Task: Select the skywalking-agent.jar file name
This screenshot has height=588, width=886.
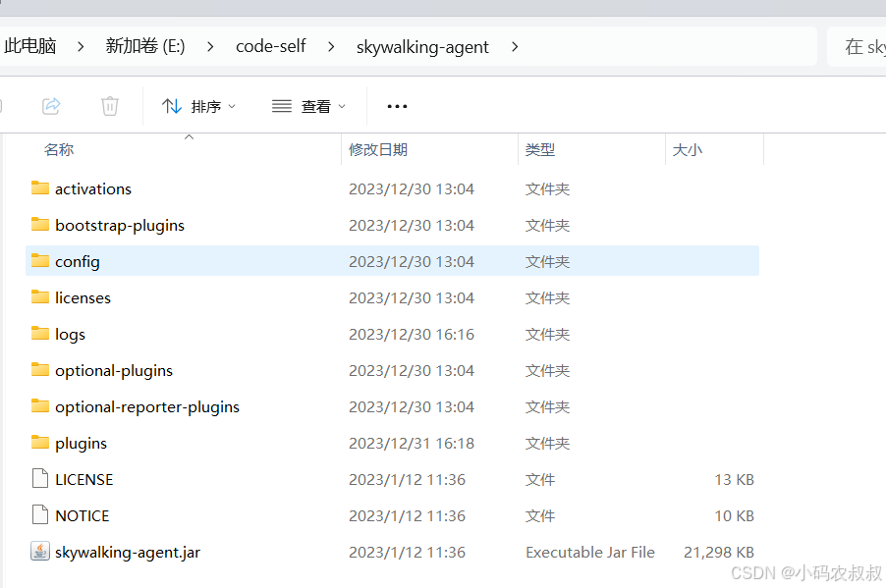Action: [128, 552]
